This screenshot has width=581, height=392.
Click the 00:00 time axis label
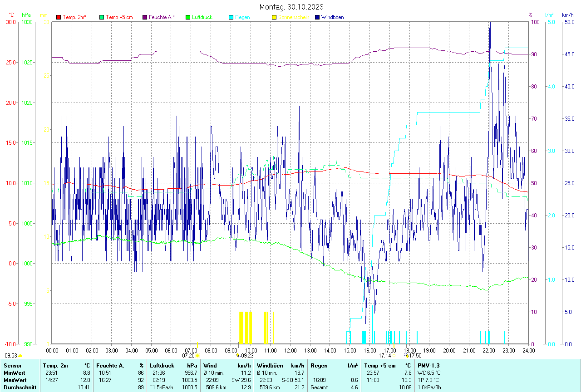[52, 350]
